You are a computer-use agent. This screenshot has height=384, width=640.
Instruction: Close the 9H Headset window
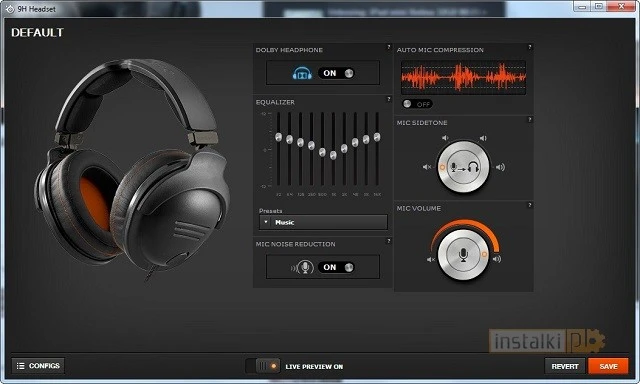[x=620, y=6]
